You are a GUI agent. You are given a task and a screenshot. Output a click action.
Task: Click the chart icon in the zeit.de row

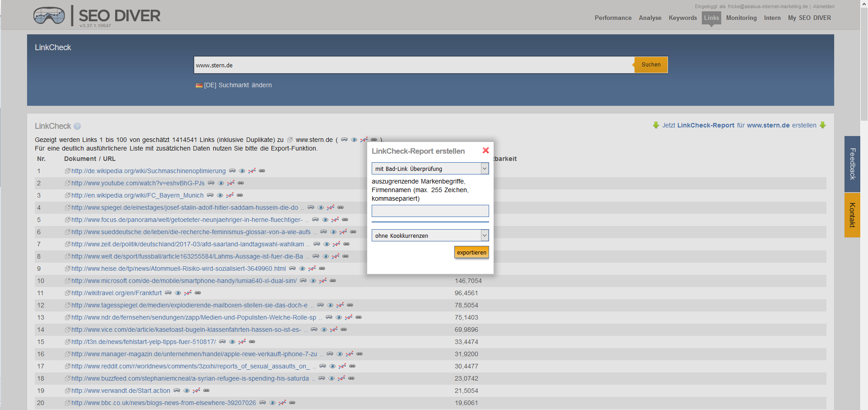click(x=336, y=244)
